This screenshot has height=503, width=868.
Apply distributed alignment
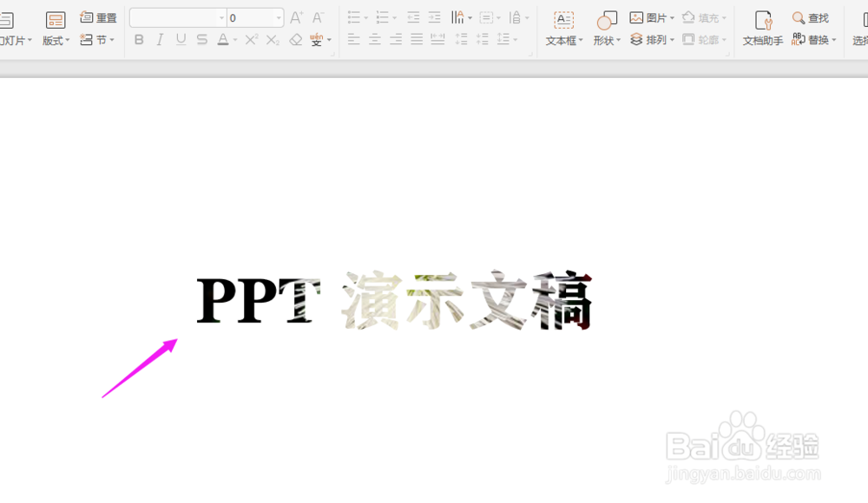[x=437, y=39]
